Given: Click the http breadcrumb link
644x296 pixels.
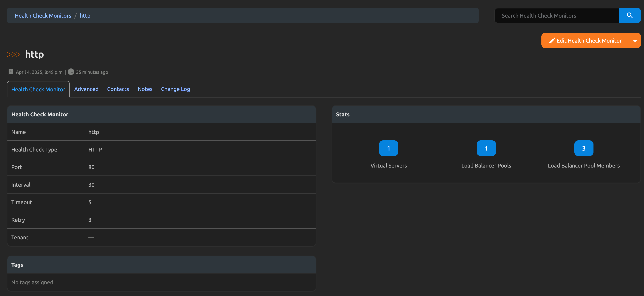Looking at the screenshot, I should [85, 15].
